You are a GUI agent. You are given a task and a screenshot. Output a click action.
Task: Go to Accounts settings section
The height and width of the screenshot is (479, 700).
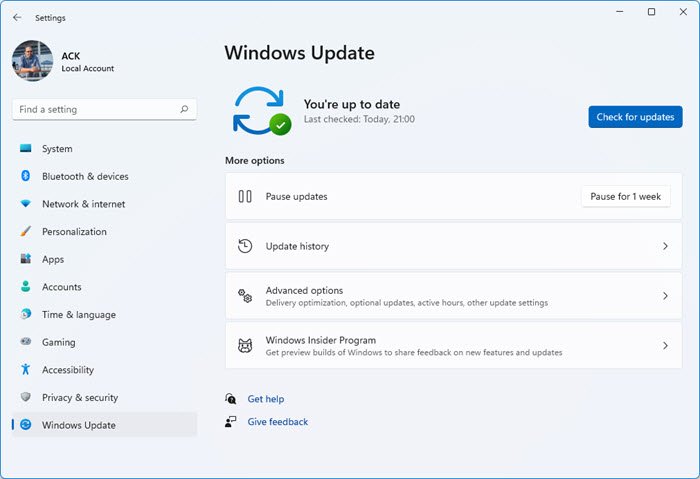point(61,287)
